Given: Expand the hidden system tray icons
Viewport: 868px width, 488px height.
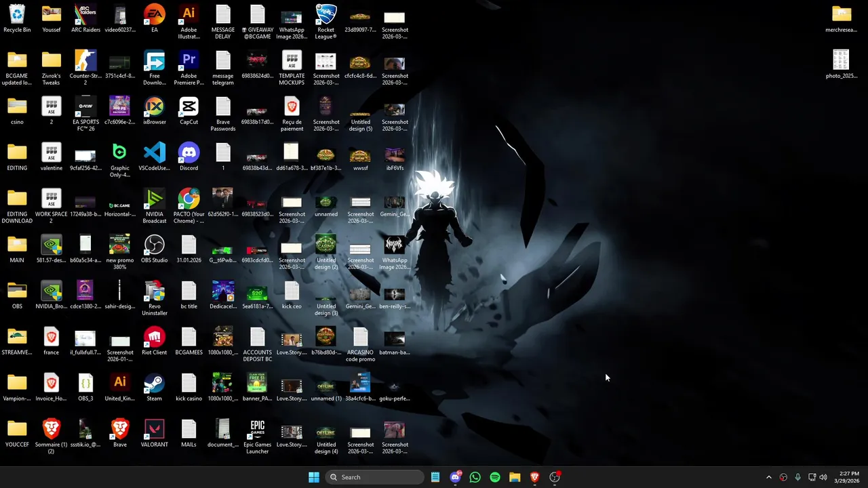Looking at the screenshot, I should point(768,477).
